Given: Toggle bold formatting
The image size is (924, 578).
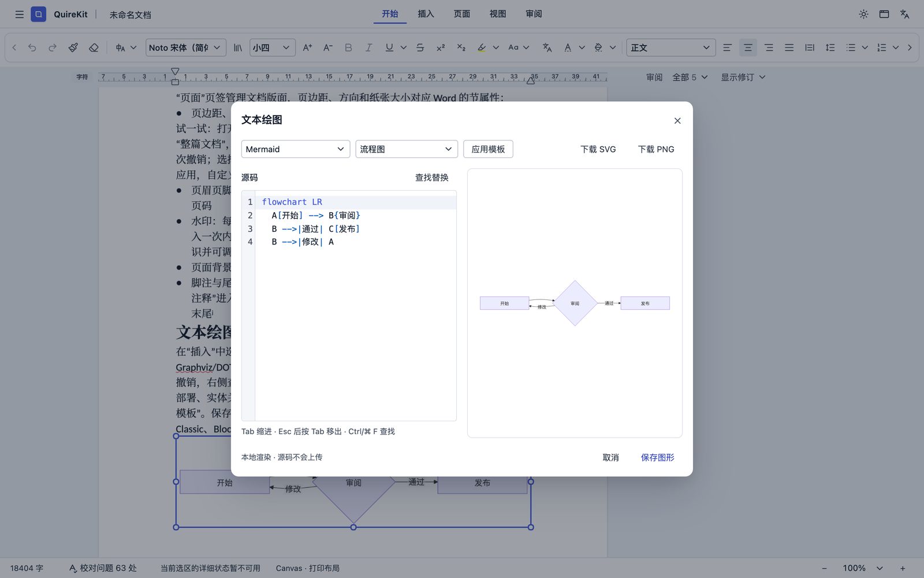Looking at the screenshot, I should (x=348, y=47).
